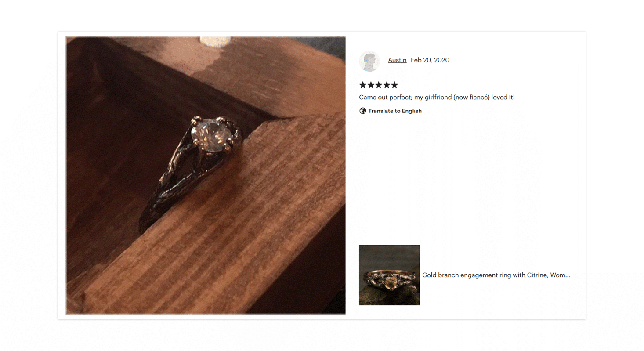Select the third rating star
This screenshot has width=644, height=351.
(x=379, y=85)
